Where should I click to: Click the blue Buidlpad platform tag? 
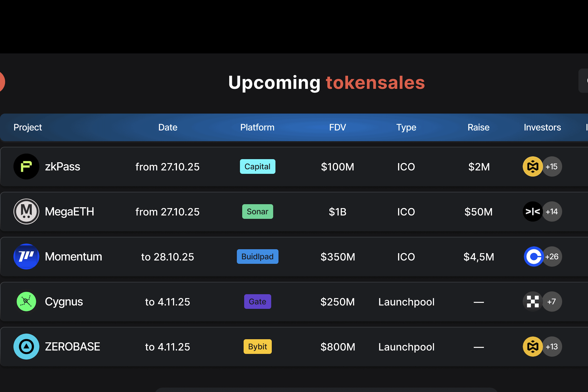click(x=257, y=257)
